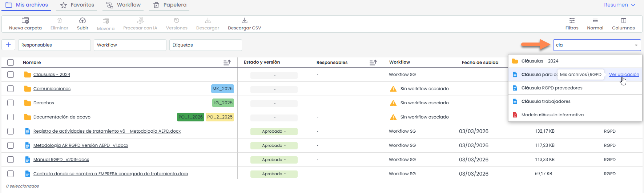This screenshot has height=193, width=644.
Task: Switch view using the Normal icon
Action: click(595, 21)
